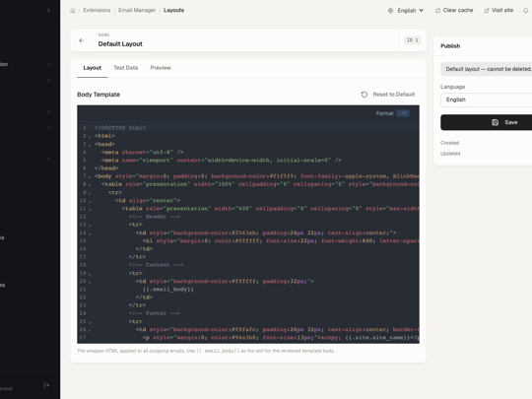Click the ID 1 badge
Image resolution: width=532 pixels, height=399 pixels.
[x=412, y=40]
